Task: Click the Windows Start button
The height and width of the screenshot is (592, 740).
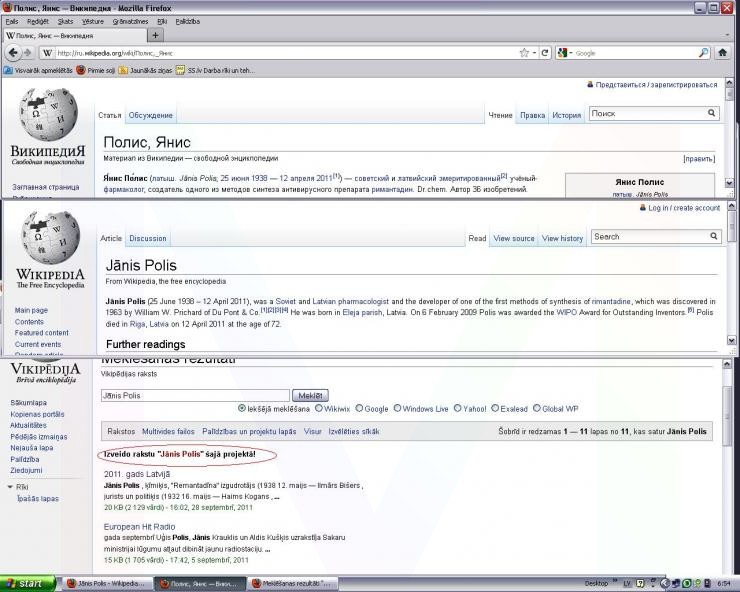Action: [x=27, y=583]
